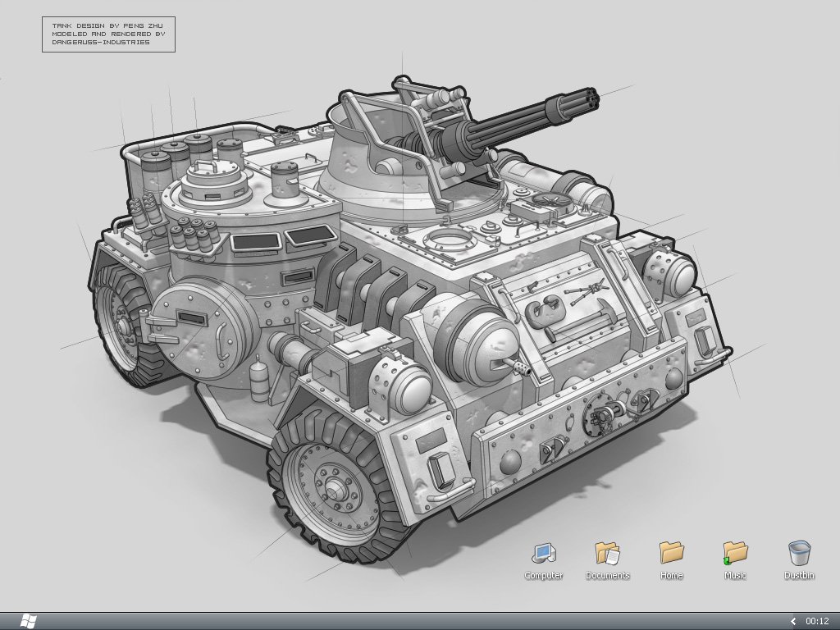
Task: Click the tank's front wheel hub
Action: click(334, 489)
